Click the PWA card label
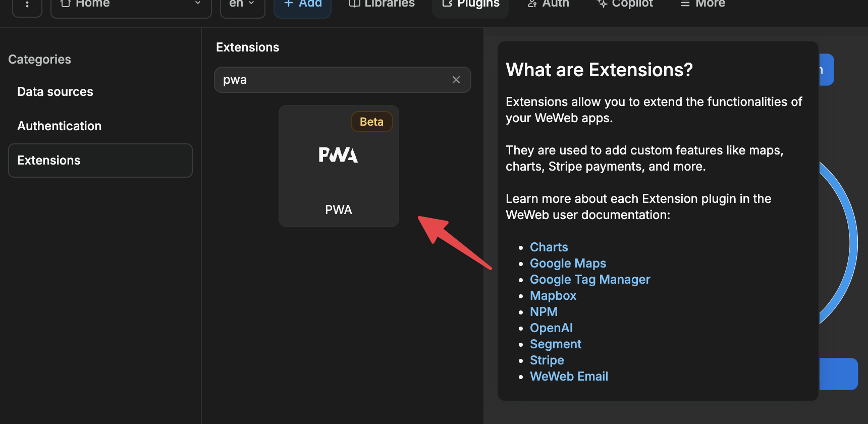The image size is (868, 424). (x=339, y=209)
